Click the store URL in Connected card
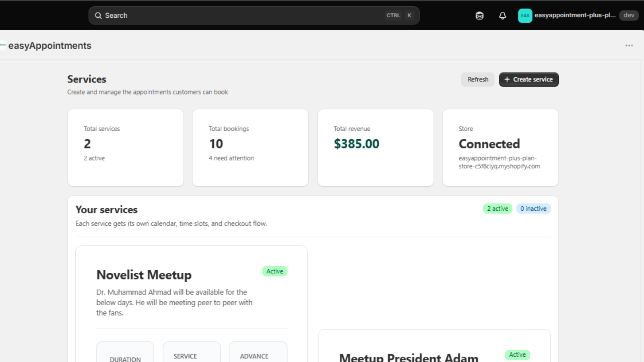 (499, 162)
